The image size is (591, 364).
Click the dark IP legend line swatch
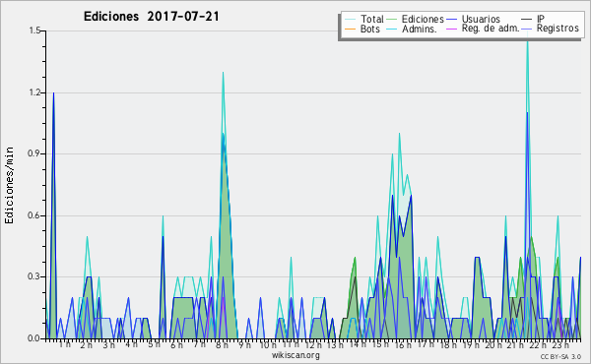(527, 20)
